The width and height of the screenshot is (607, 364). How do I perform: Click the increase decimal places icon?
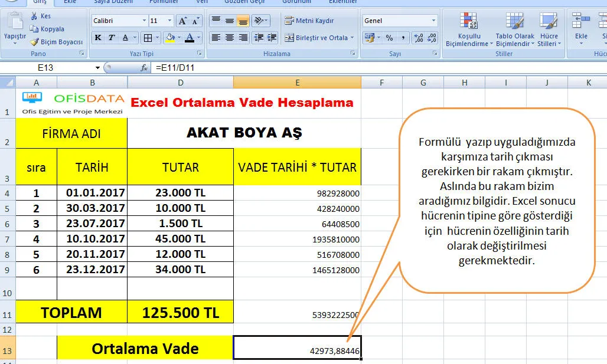pos(418,38)
